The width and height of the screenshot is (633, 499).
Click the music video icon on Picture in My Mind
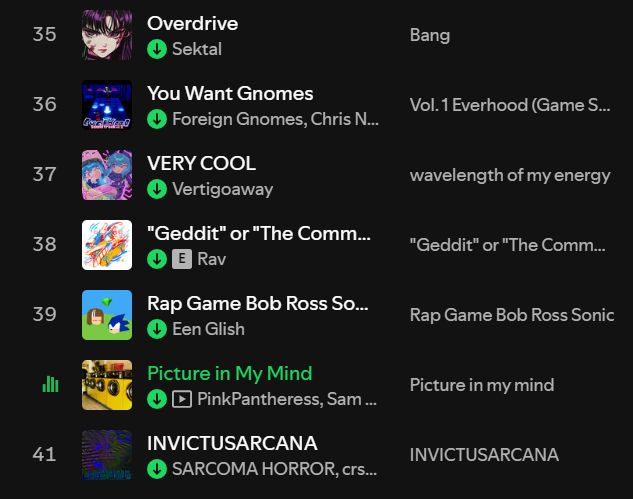click(x=182, y=399)
